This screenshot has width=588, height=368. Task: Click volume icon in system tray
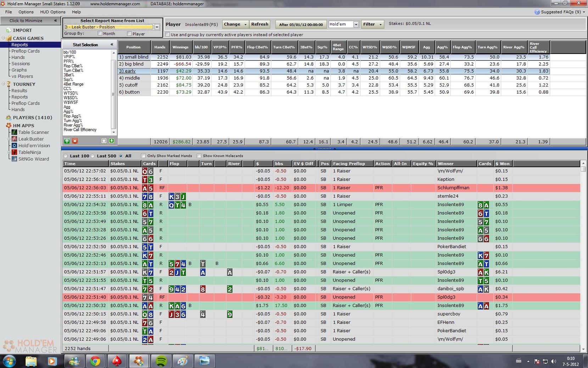[554, 361]
